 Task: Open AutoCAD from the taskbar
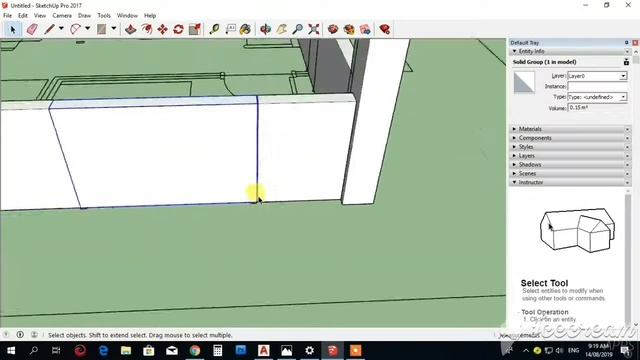tap(264, 351)
